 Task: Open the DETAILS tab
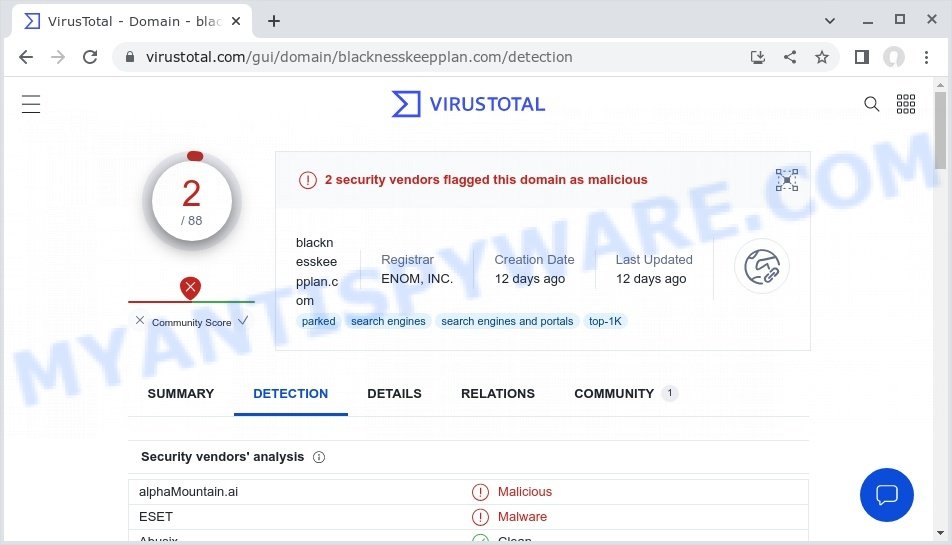(394, 394)
